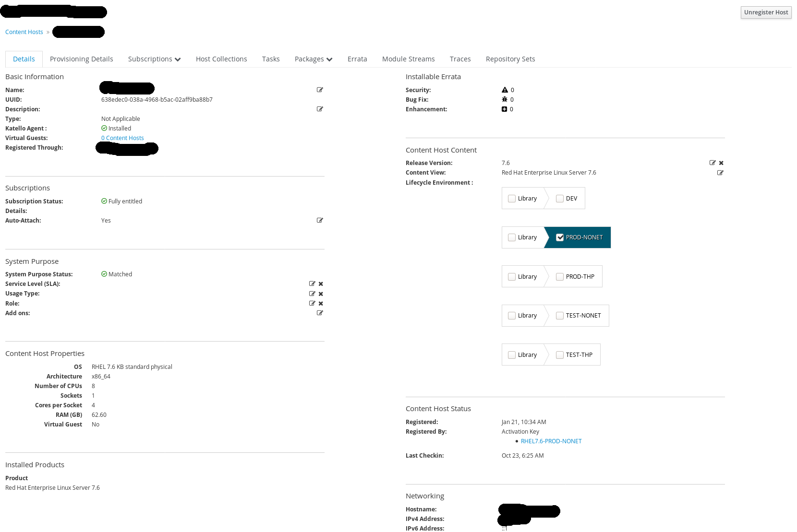Click the Last Checkin value Oct 23, 6:25 AM
This screenshot has height=532, width=797.
[523, 455]
